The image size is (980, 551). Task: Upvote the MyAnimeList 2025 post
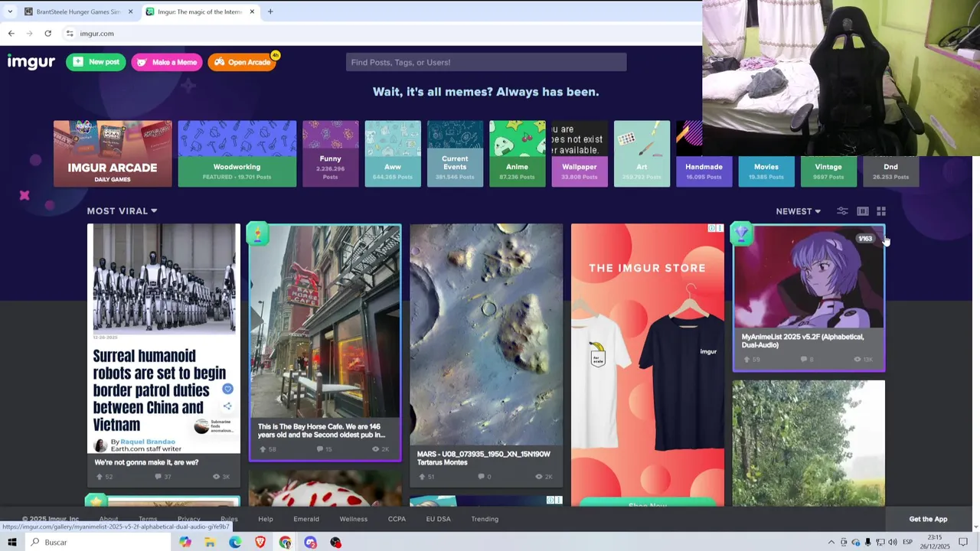click(x=746, y=359)
